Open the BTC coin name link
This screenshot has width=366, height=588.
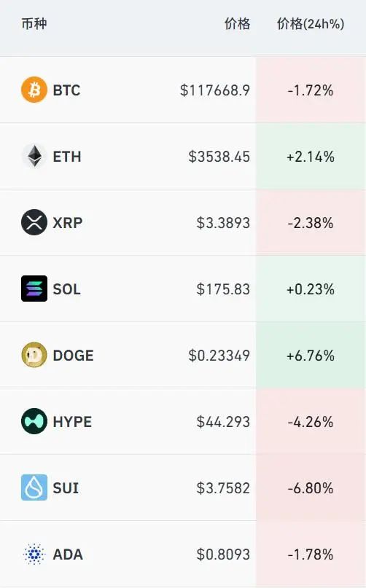pos(66,90)
